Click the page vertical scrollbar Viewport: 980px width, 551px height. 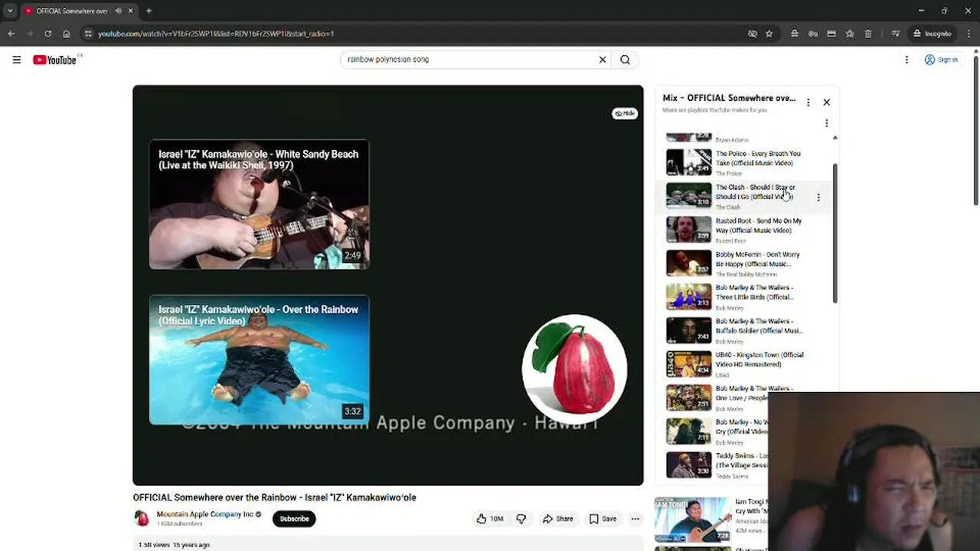976,130
